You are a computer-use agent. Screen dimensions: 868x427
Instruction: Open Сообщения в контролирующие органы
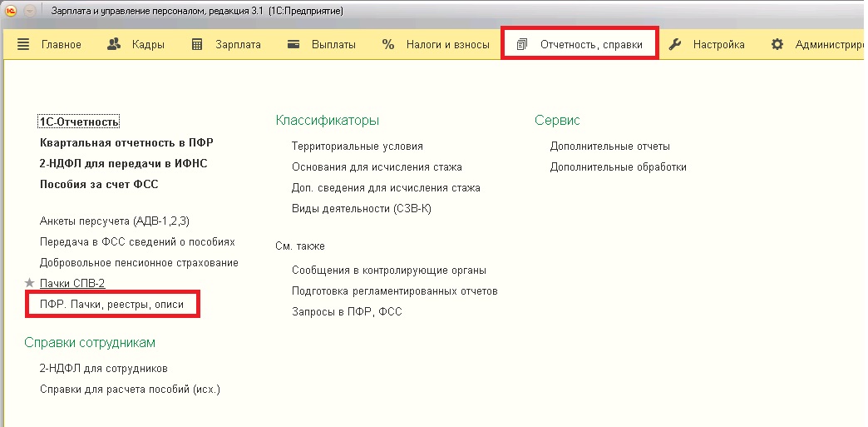[x=389, y=271]
